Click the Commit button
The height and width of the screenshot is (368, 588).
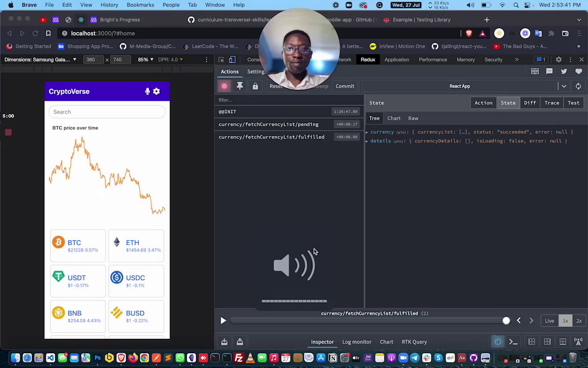(x=345, y=86)
